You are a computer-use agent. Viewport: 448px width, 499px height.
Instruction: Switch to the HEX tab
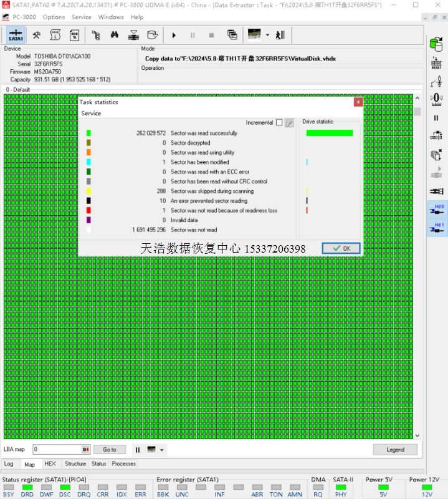click(50, 464)
